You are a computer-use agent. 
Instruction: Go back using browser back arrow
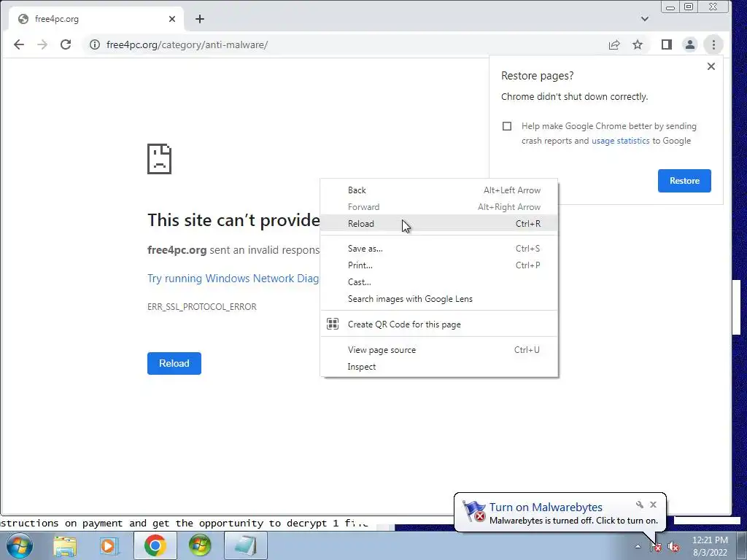18,44
